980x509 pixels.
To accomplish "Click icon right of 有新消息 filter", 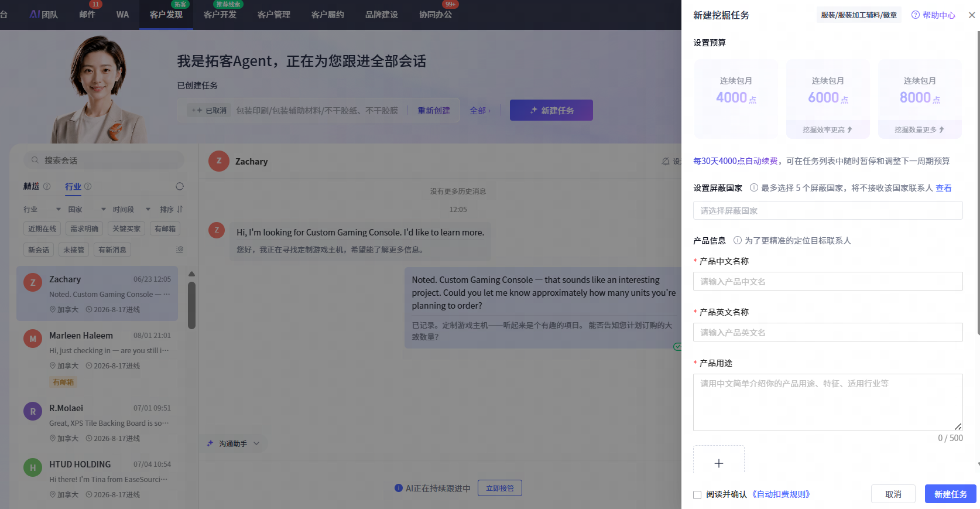I will (180, 250).
